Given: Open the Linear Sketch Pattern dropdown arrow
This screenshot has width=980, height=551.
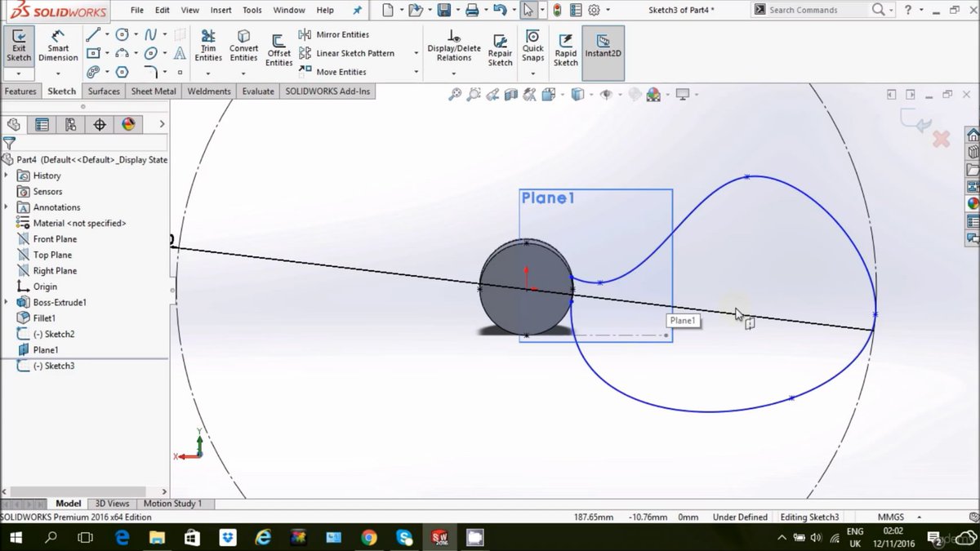Looking at the screenshot, I should pos(416,53).
